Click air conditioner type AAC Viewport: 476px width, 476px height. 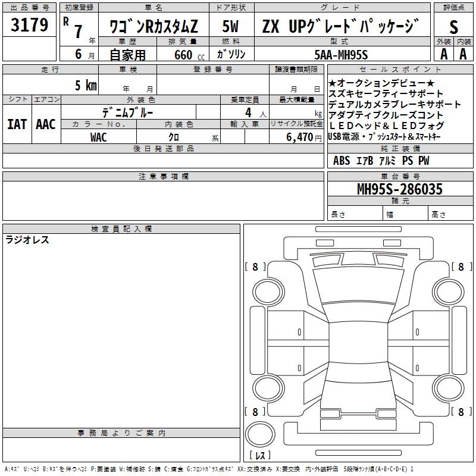[x=46, y=124]
